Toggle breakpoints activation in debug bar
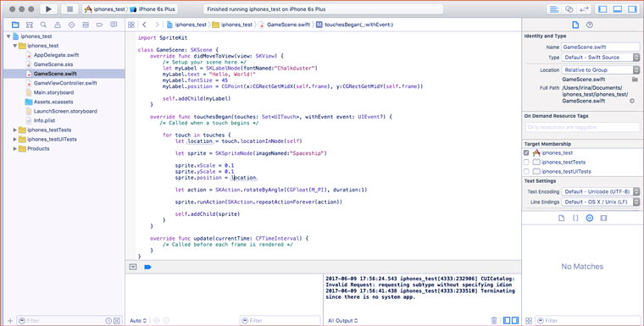 click(x=147, y=267)
